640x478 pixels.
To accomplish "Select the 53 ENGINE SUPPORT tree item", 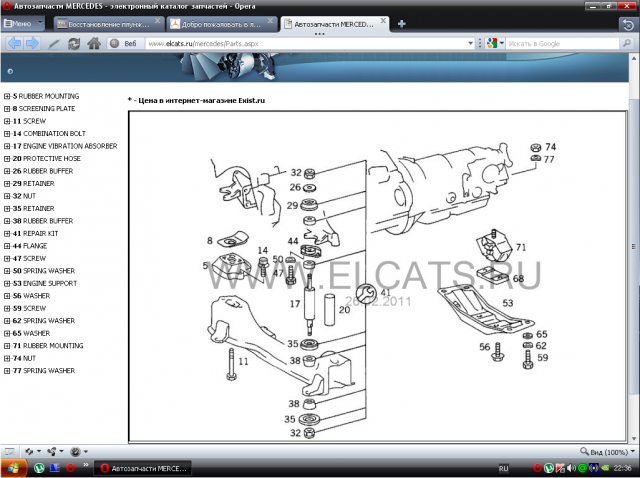I will click(x=45, y=283).
